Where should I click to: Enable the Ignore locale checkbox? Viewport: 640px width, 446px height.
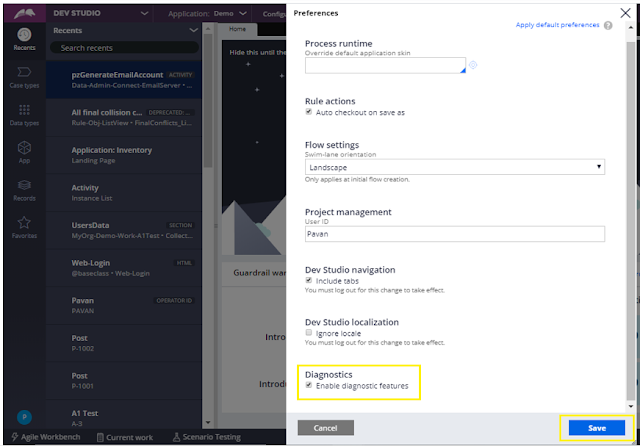coord(309,333)
